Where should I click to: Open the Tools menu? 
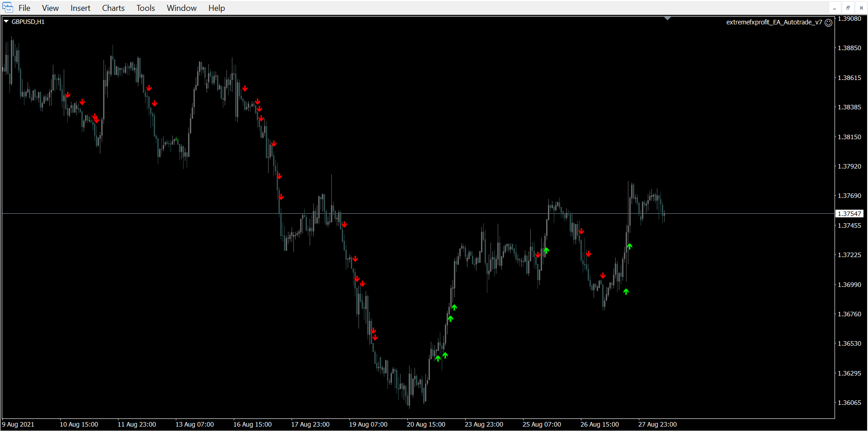tap(146, 8)
